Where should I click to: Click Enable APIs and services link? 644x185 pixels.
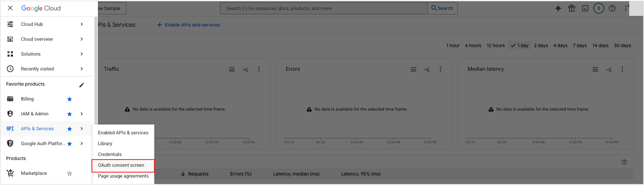click(x=189, y=25)
